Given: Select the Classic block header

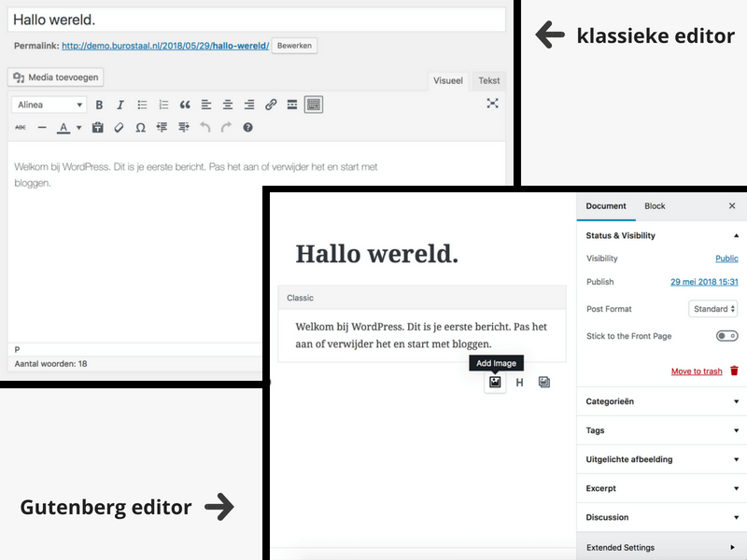Looking at the screenshot, I should click(x=422, y=298).
